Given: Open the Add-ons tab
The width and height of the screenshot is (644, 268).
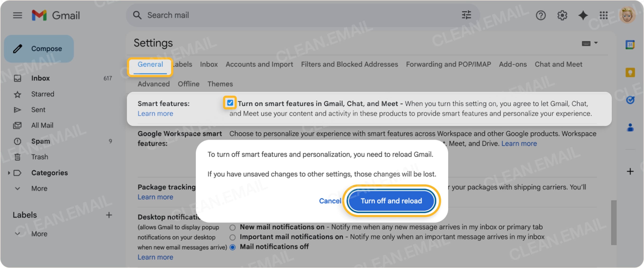Looking at the screenshot, I should coord(513,64).
